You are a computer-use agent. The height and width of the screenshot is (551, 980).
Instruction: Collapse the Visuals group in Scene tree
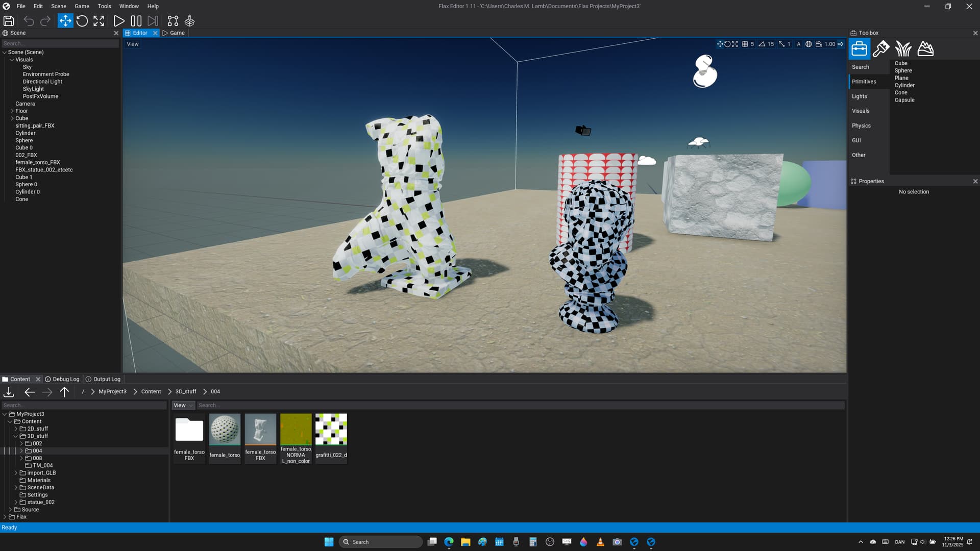[12, 60]
